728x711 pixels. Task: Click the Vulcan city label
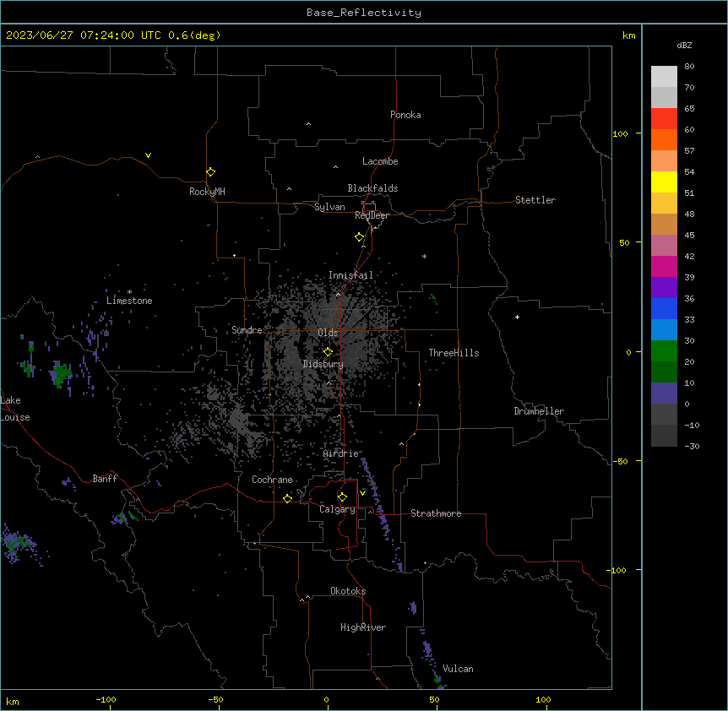[458, 669]
